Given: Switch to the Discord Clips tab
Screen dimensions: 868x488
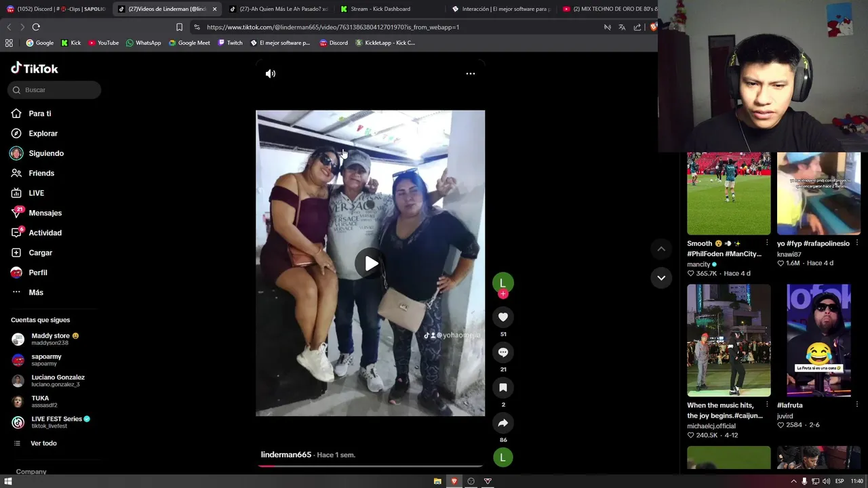Looking at the screenshot, I should (56, 9).
